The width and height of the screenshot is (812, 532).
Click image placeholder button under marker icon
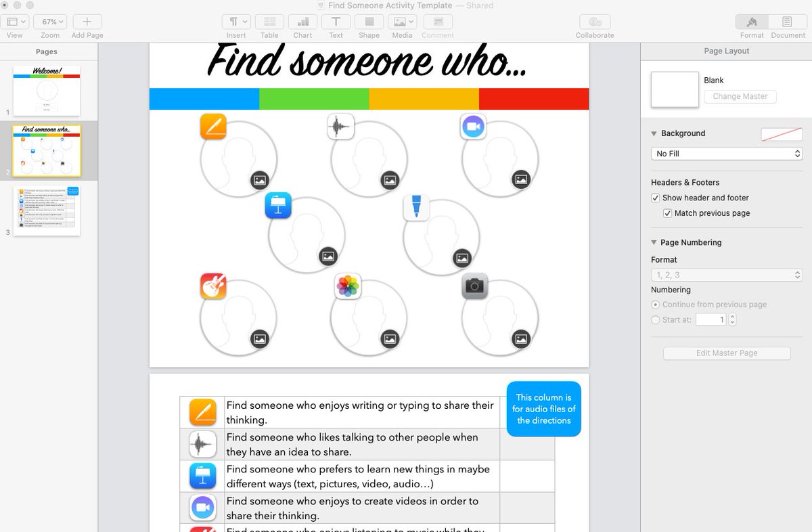(462, 257)
